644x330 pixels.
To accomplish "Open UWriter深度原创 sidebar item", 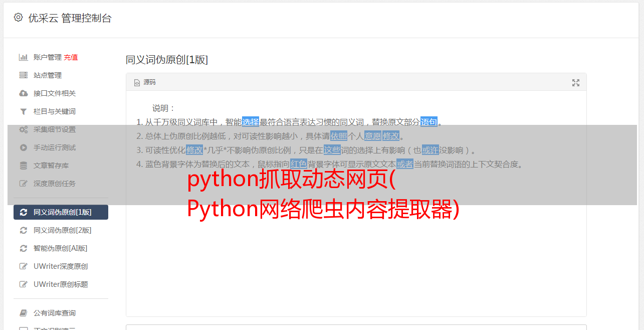I will coord(61,266).
